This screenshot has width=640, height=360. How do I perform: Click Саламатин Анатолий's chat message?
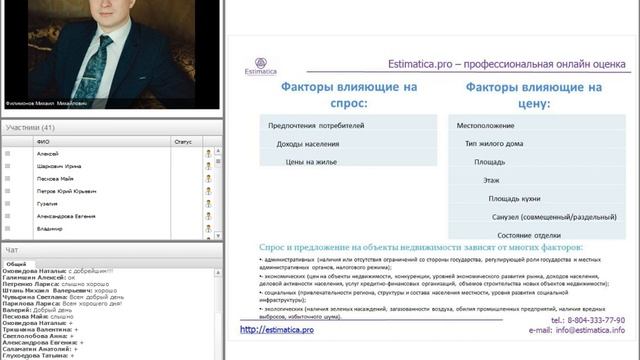click(40, 349)
